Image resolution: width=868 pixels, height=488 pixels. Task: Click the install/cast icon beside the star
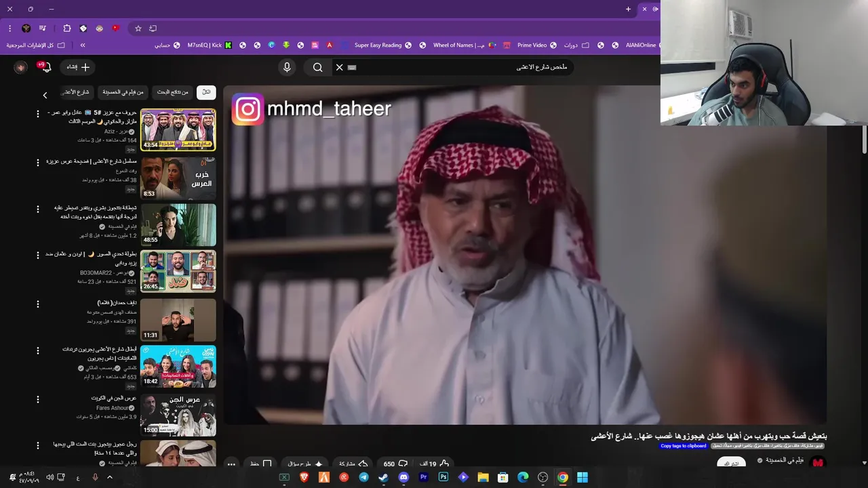[153, 28]
